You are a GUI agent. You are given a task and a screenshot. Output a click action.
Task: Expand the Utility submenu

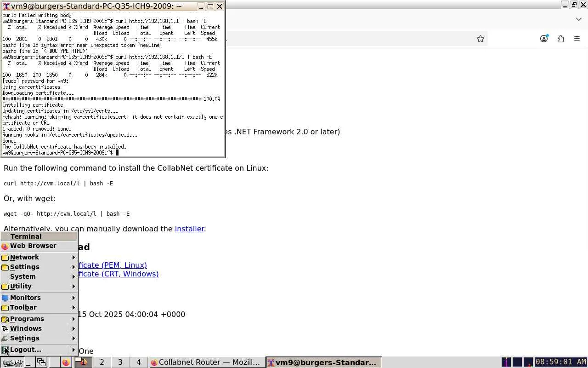(x=39, y=286)
